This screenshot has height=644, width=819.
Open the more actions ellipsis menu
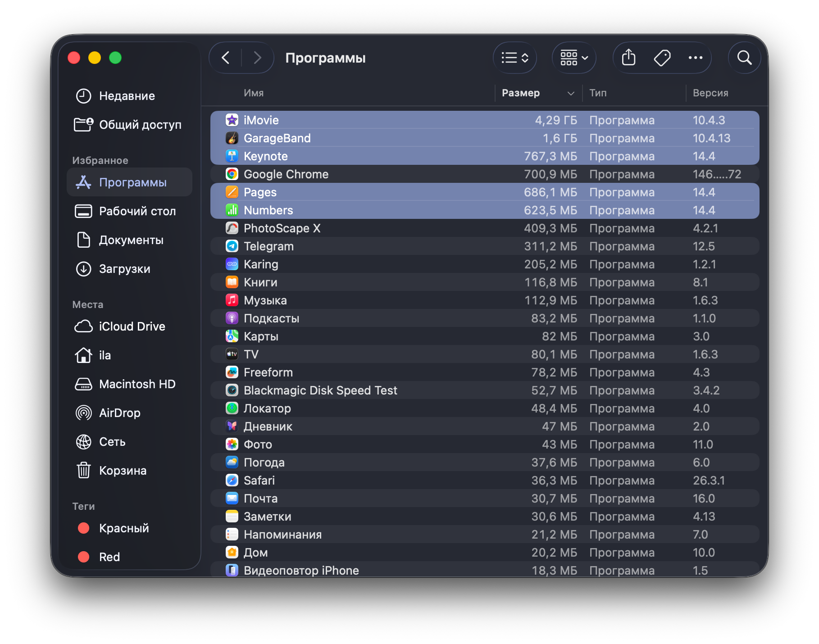(x=695, y=58)
